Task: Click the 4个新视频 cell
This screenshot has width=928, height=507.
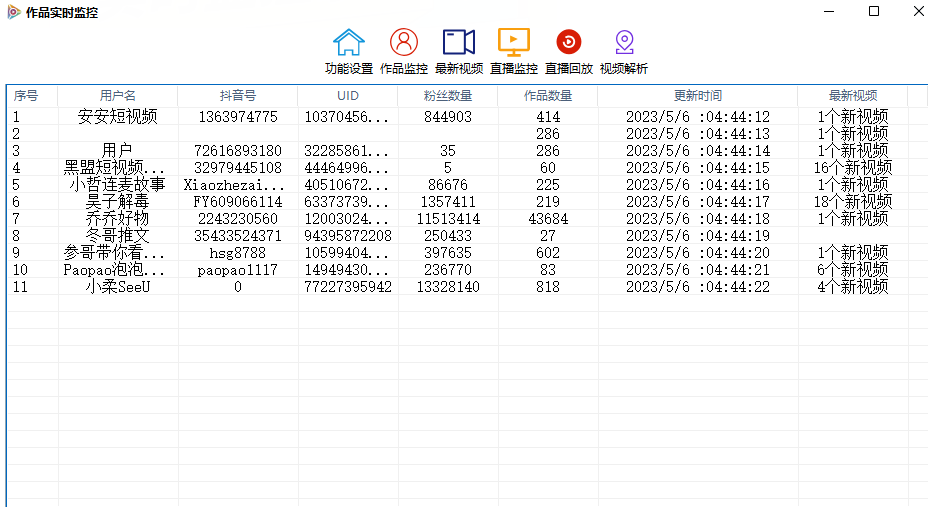Action: click(852, 287)
